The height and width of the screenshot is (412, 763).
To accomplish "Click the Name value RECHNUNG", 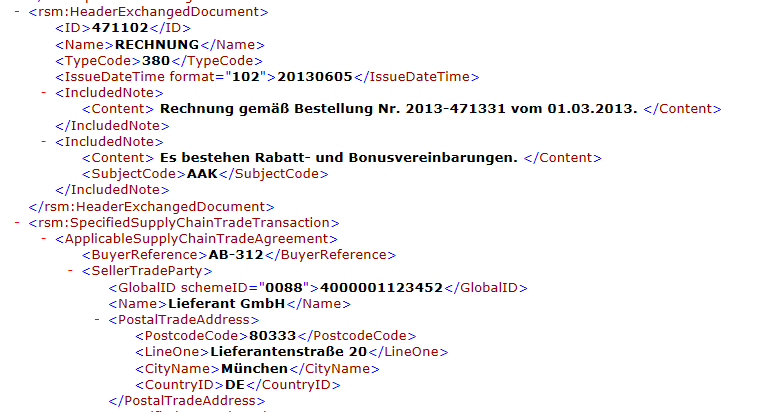I will pyautogui.click(x=157, y=45).
